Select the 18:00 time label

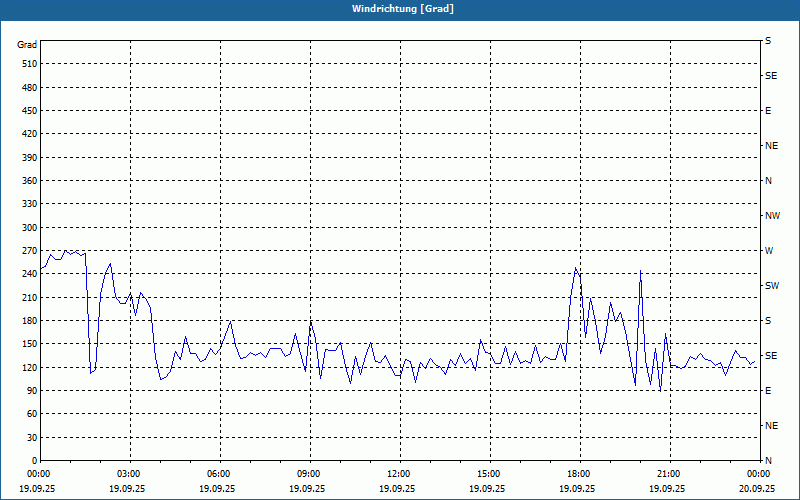580,474
